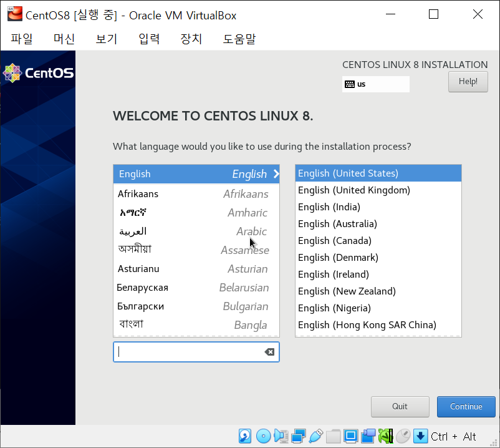Image resolution: width=500 pixels, height=448 pixels.
Task: Open the 도움말 (Help) menu
Action: [239, 39]
